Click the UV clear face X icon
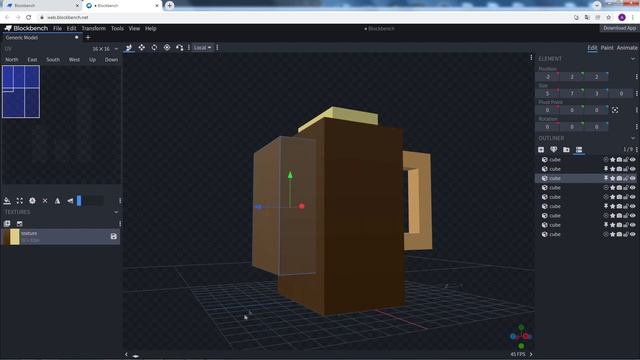Screen dimensions: 640x360 click(45, 200)
